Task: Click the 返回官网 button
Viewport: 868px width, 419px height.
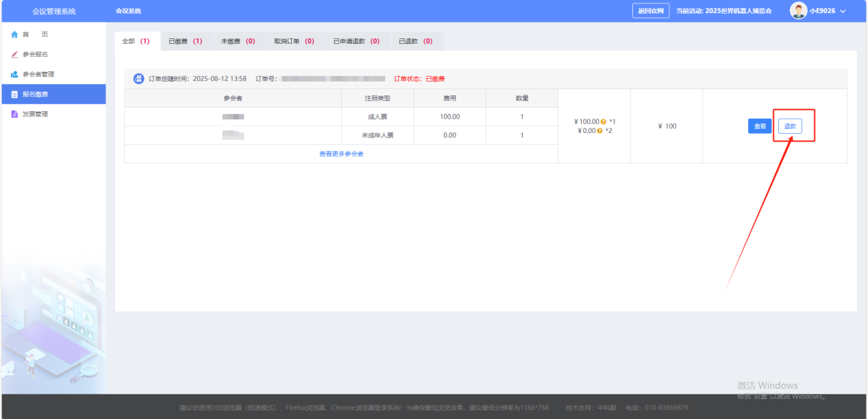Action: pos(650,11)
